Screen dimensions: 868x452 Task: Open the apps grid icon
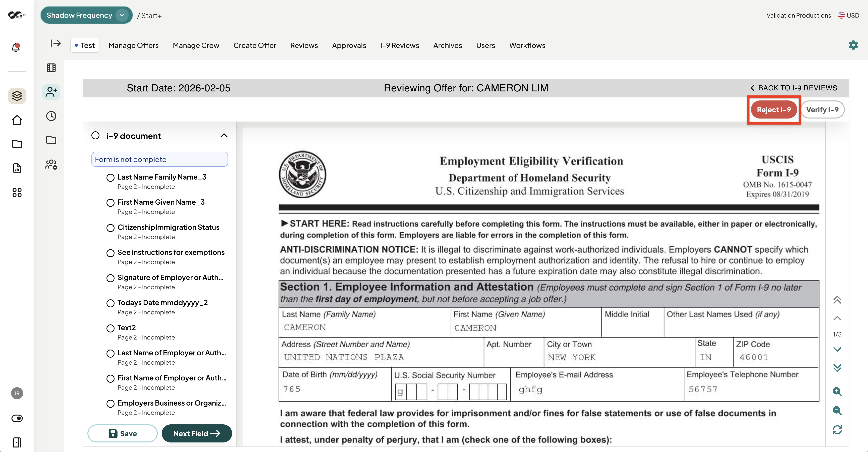[x=17, y=192]
